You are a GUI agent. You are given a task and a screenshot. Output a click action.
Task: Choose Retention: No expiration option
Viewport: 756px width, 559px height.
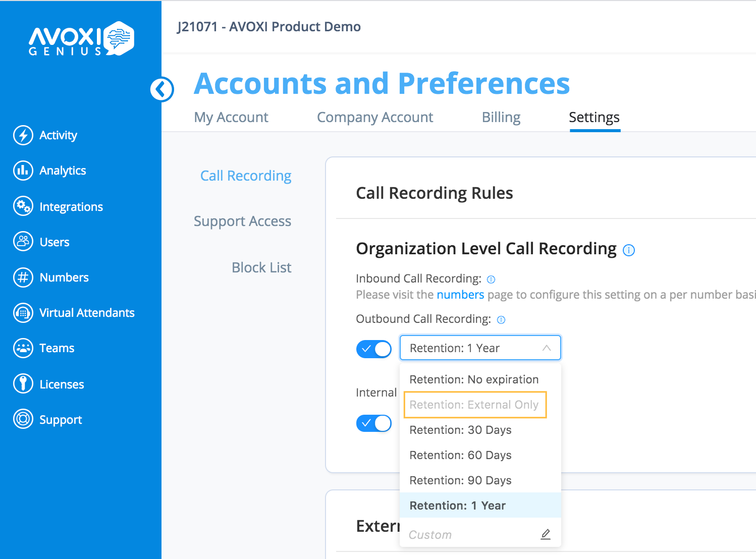[x=473, y=379]
